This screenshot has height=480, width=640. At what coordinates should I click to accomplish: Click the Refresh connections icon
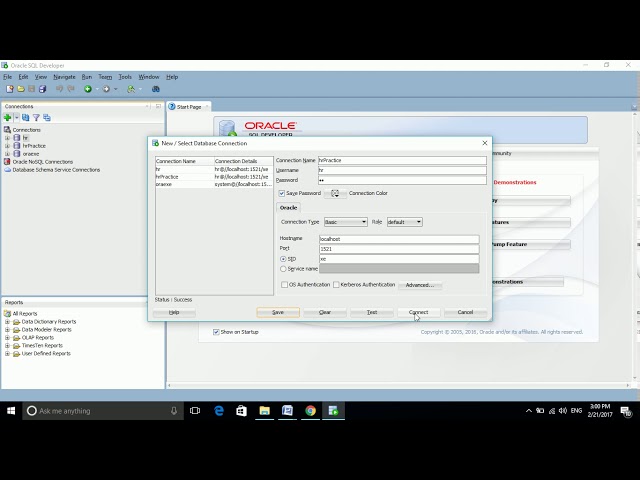(x=26, y=118)
